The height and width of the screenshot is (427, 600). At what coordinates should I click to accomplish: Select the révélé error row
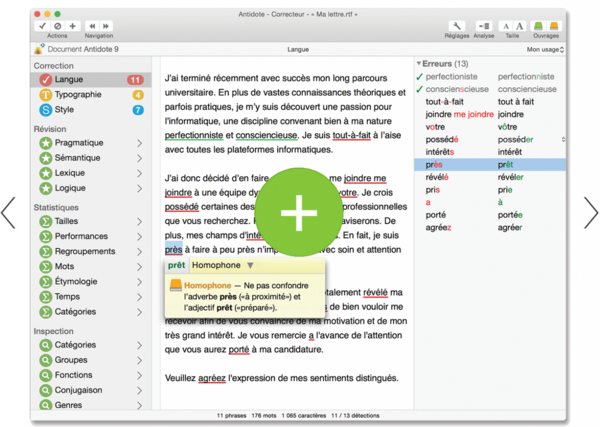490,177
